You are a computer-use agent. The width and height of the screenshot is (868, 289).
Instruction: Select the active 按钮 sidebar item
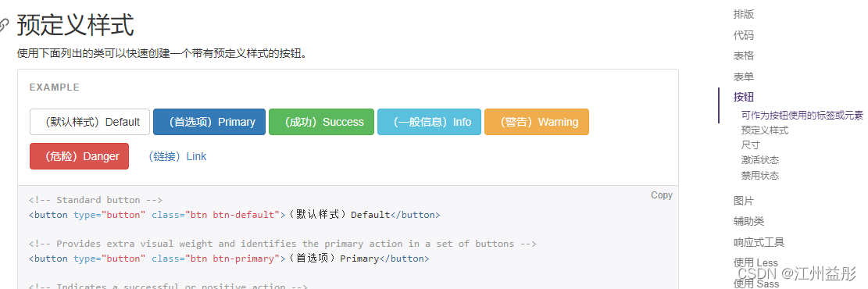(x=744, y=98)
